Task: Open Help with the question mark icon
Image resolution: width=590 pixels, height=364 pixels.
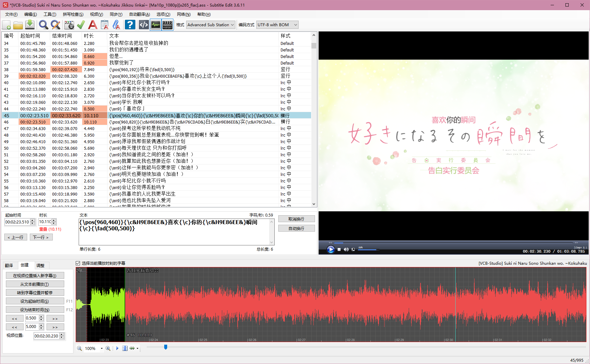Action: 130,25
